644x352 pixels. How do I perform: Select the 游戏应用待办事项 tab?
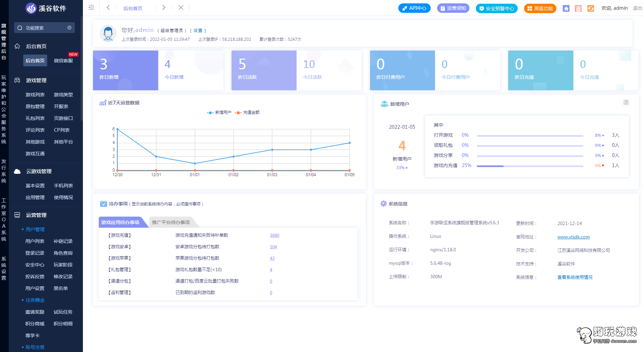point(121,222)
